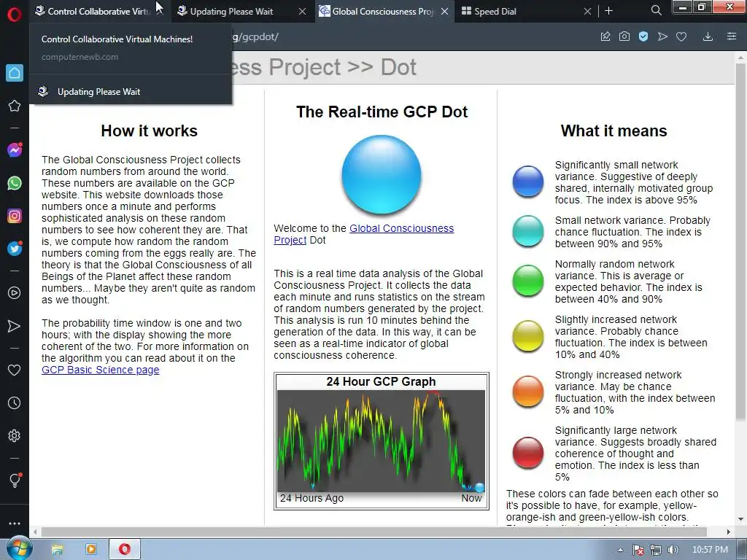
Task: Click 'The Real-time GCP Dot' heading
Action: 382,112
